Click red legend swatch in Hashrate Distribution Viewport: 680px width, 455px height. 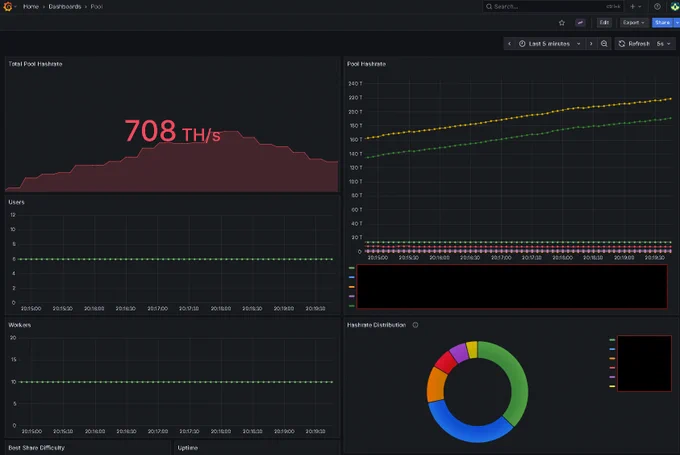[x=612, y=368]
